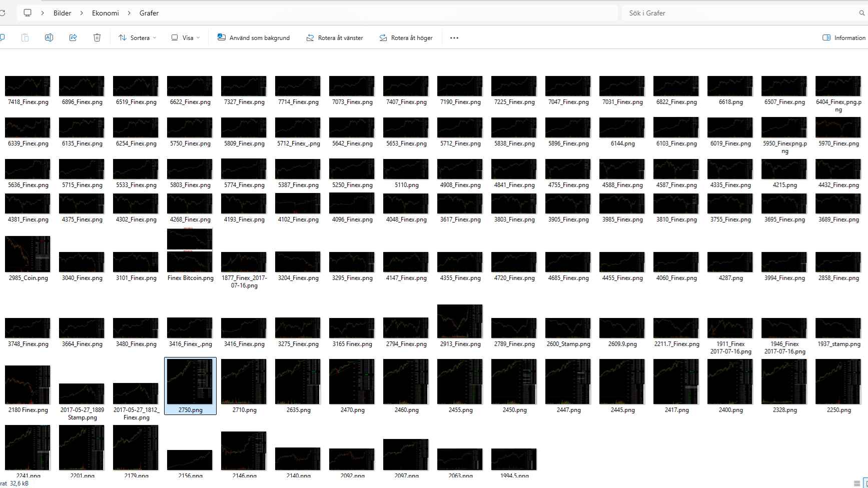Click the 32,6 kB size in status bar
This screenshot has height=488, width=868.
click(x=19, y=483)
